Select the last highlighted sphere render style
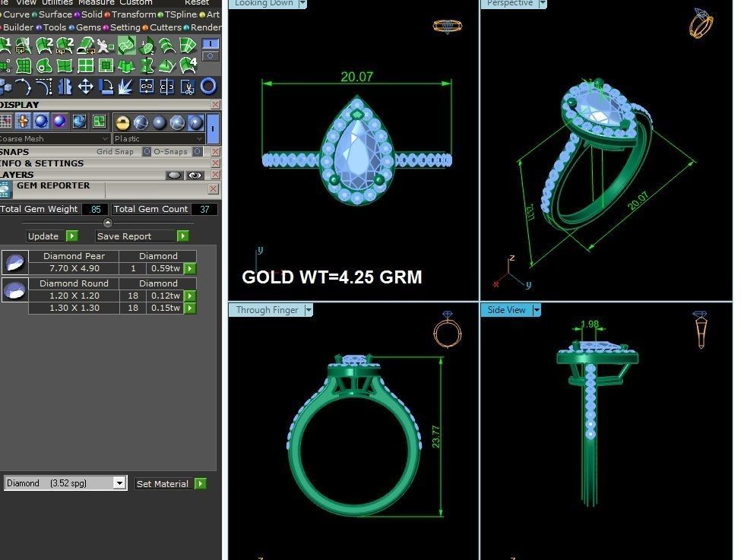744x560 pixels. (195, 123)
